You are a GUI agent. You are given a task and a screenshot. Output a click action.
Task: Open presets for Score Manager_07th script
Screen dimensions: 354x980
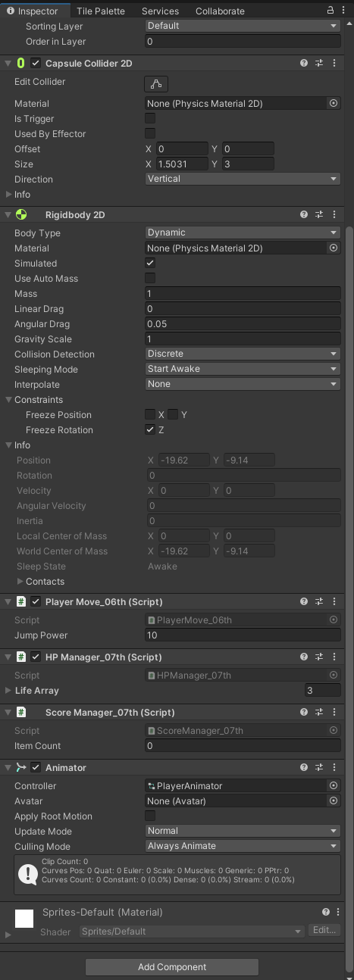click(319, 713)
